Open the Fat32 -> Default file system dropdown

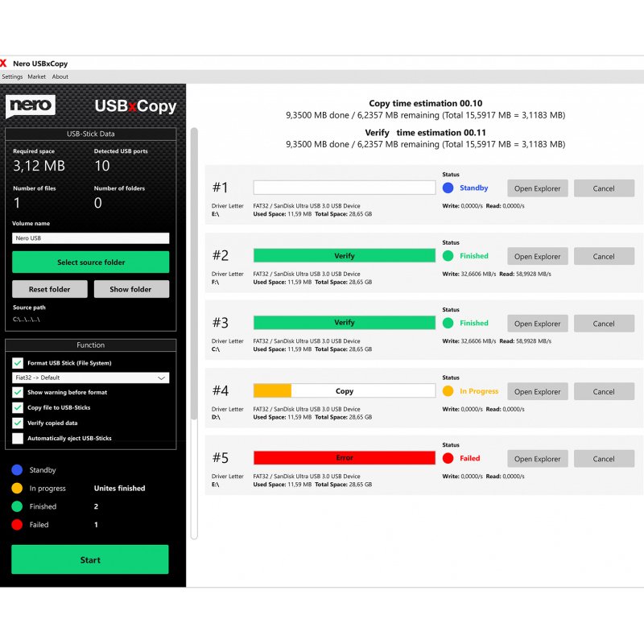(91, 378)
